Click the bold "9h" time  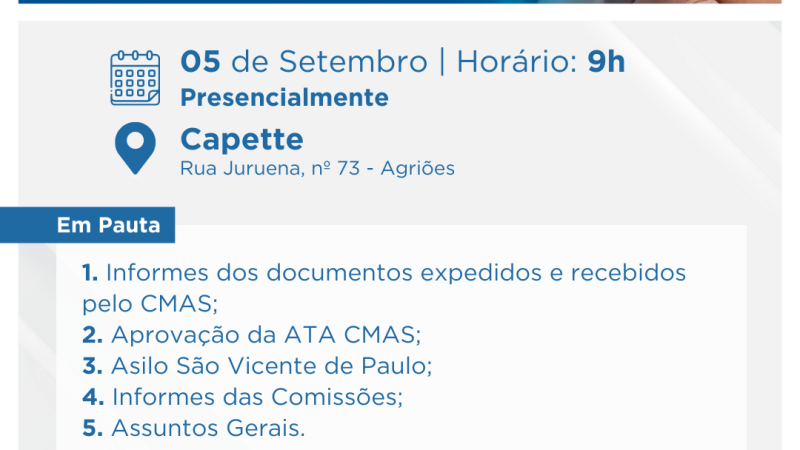(606, 62)
